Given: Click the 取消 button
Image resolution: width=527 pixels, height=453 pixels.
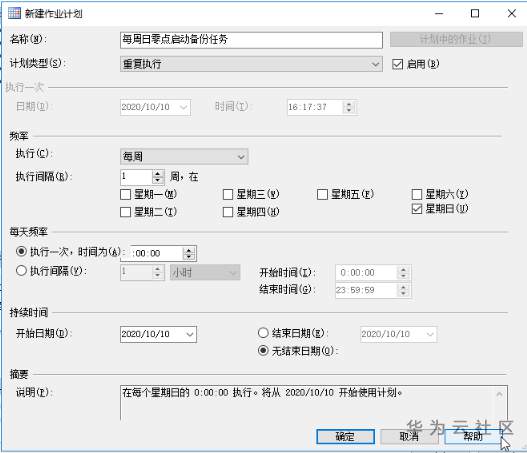Looking at the screenshot, I should [x=409, y=437].
